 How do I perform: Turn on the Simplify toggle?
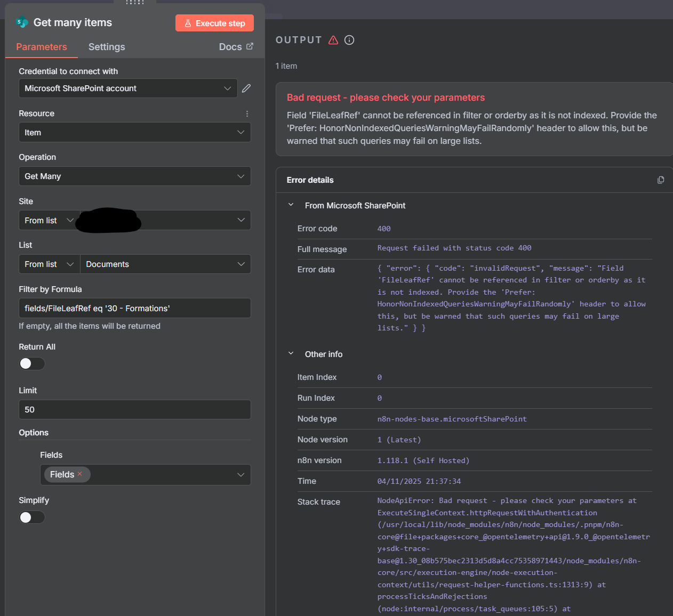[x=32, y=517]
